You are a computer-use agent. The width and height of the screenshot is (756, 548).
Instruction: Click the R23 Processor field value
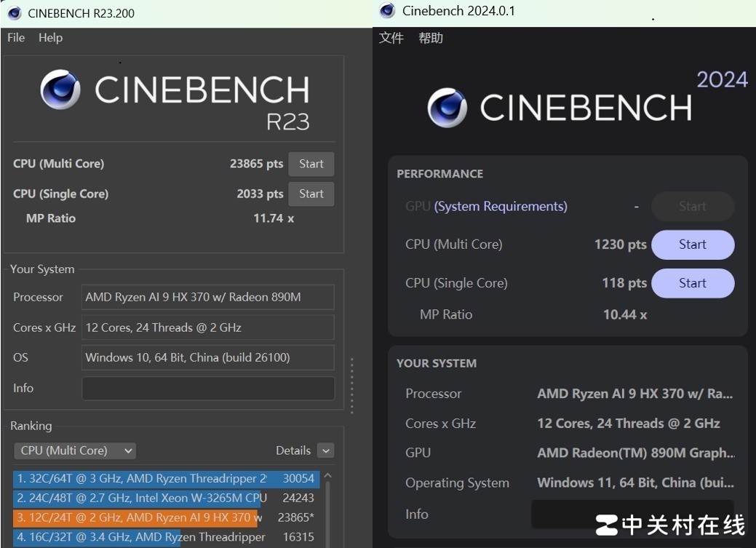tap(208, 297)
